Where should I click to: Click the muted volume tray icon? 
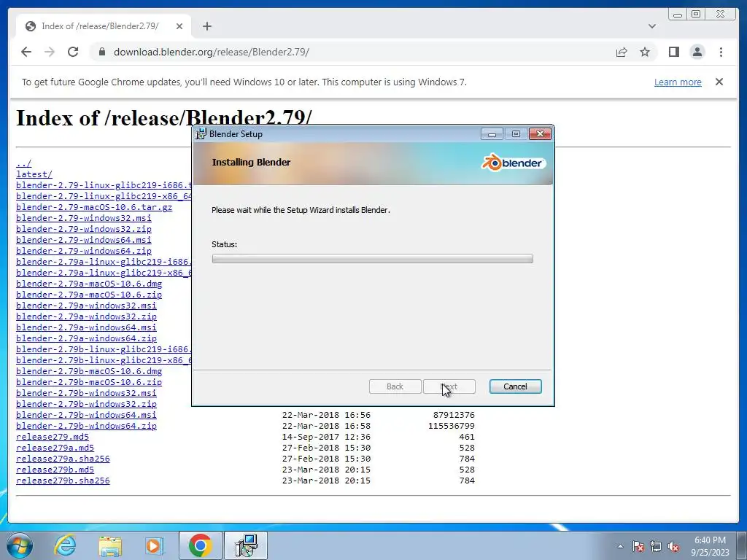673,546
